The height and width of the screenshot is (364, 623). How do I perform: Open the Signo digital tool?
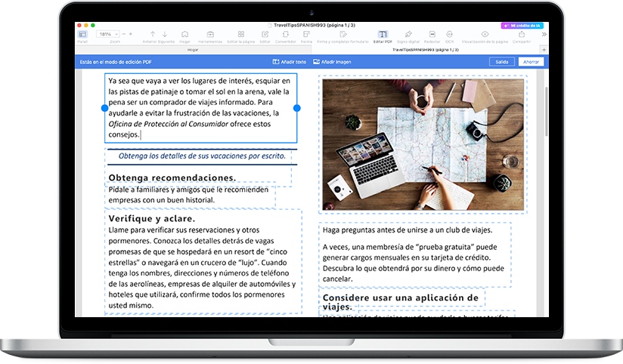tap(408, 35)
